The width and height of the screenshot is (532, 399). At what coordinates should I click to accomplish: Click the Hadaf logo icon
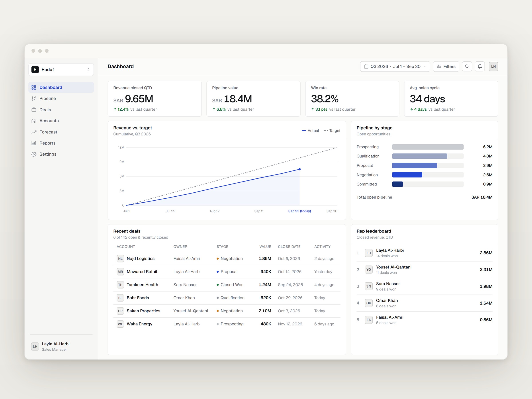pyautogui.click(x=35, y=70)
